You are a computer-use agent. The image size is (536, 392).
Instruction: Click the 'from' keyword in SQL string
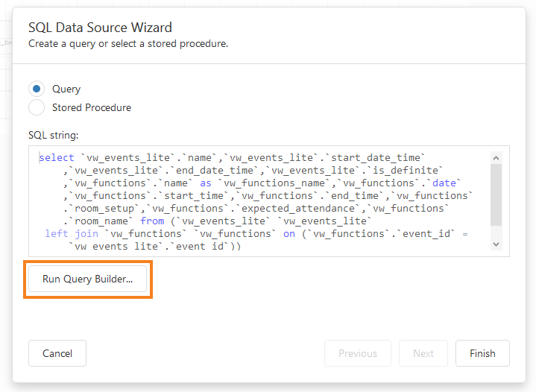(152, 221)
